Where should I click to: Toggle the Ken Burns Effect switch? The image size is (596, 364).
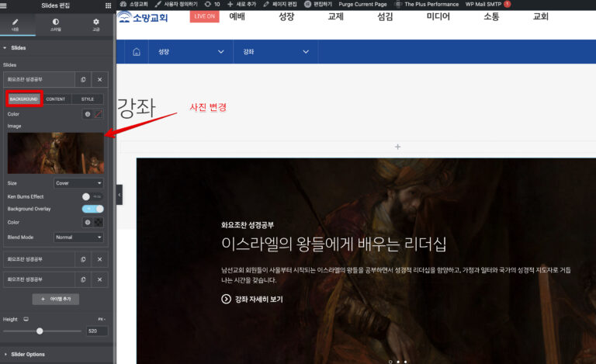pos(92,196)
